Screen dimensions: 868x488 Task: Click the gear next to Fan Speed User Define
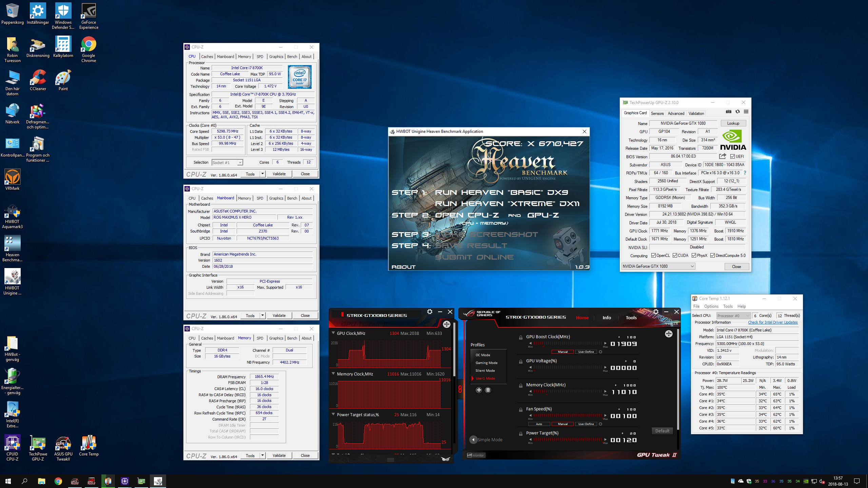click(x=600, y=424)
